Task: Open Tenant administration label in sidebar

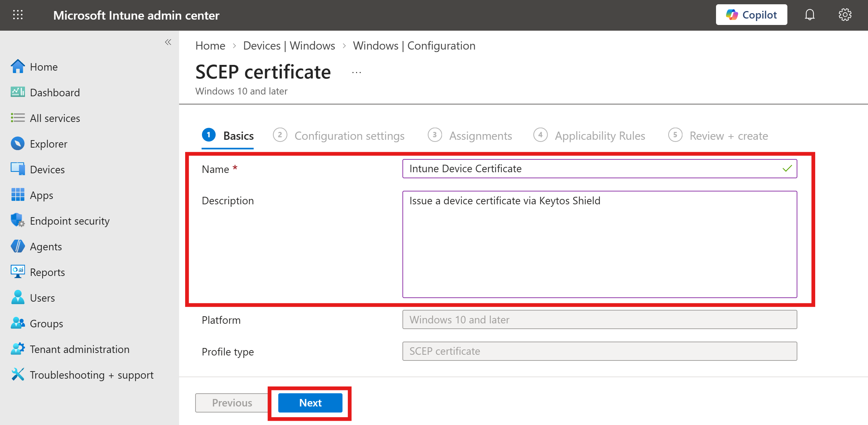Action: click(80, 349)
